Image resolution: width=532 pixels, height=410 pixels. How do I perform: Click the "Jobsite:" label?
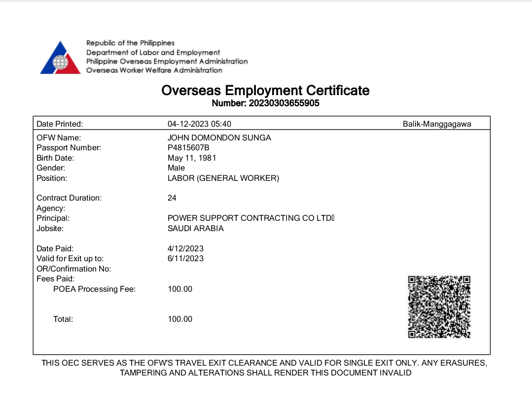[50, 229]
